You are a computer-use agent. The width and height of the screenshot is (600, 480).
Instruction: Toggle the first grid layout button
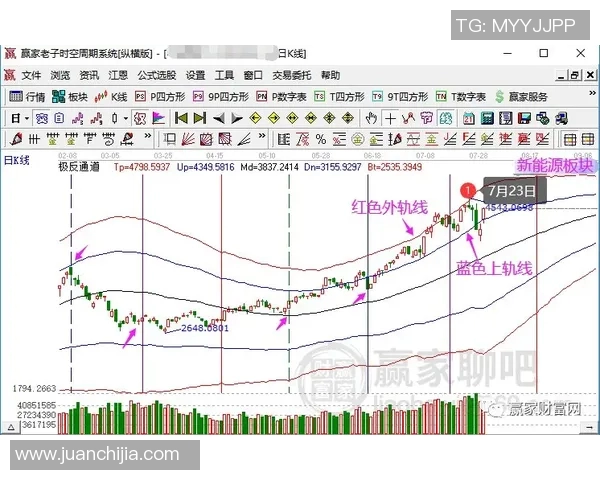coord(570,139)
